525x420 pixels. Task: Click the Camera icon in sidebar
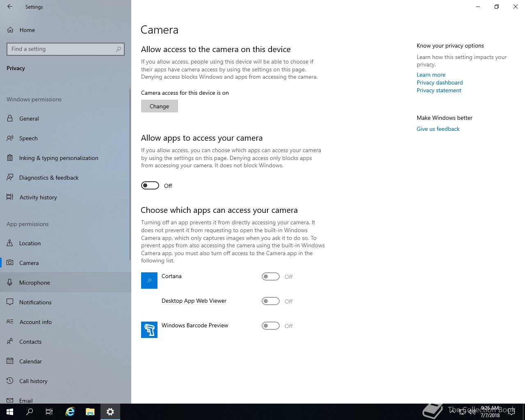[x=10, y=263]
